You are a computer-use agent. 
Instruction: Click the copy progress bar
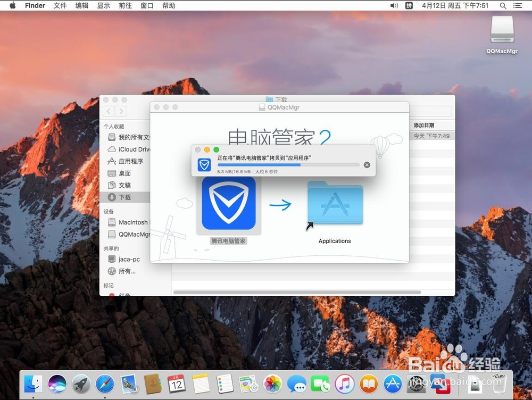pyautogui.click(x=288, y=165)
